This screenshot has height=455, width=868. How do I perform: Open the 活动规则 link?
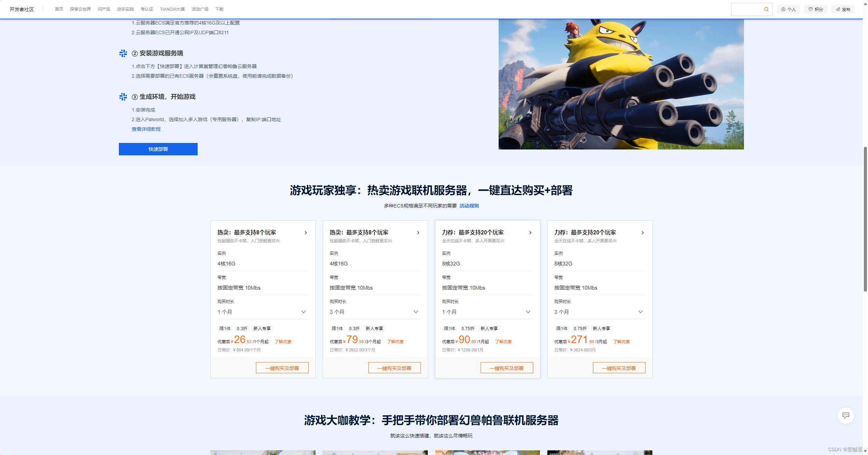[x=469, y=206]
